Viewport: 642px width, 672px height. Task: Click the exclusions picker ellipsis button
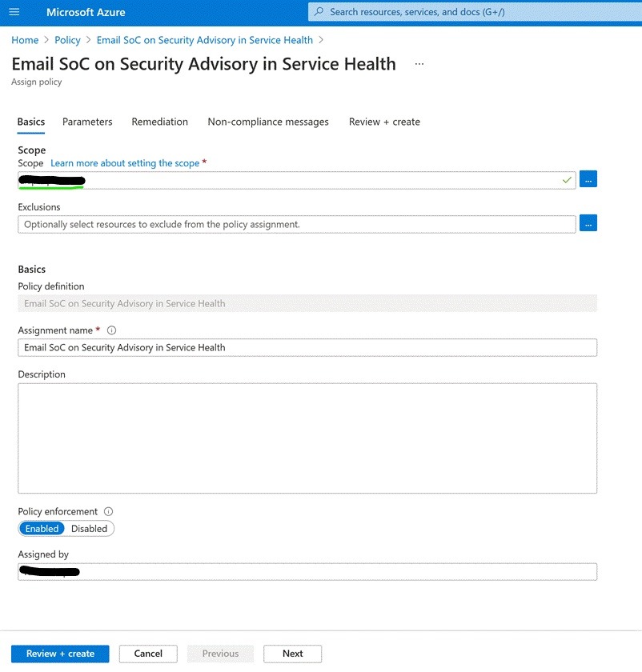(x=588, y=224)
